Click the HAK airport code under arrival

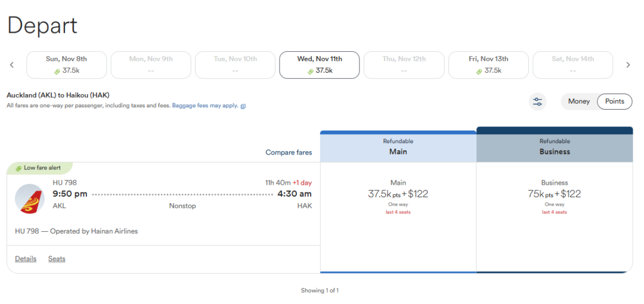(305, 206)
